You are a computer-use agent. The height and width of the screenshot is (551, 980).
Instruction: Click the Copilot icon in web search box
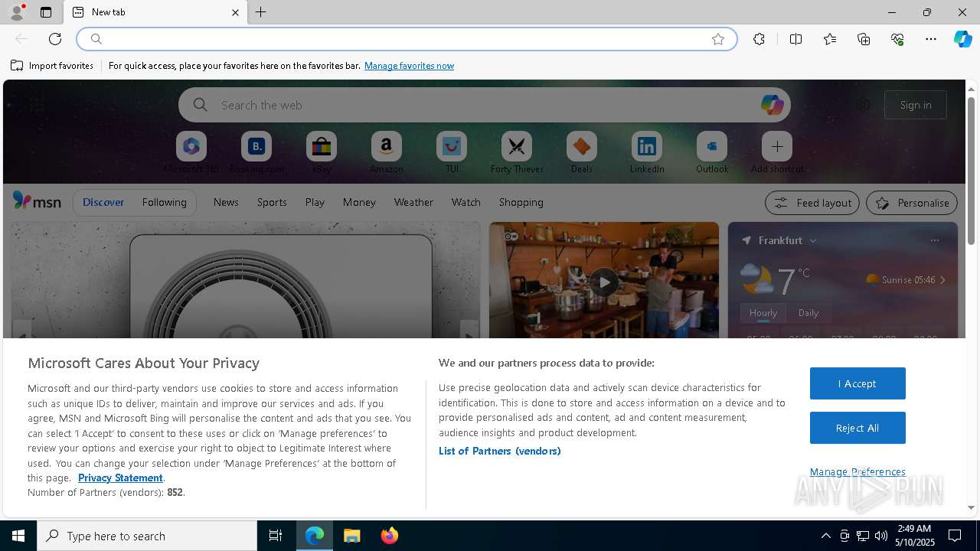[772, 105]
